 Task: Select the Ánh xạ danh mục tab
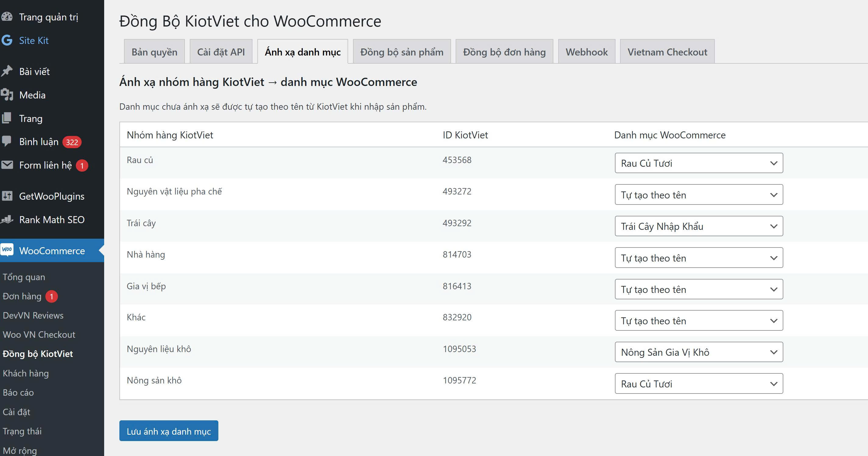[x=303, y=52]
